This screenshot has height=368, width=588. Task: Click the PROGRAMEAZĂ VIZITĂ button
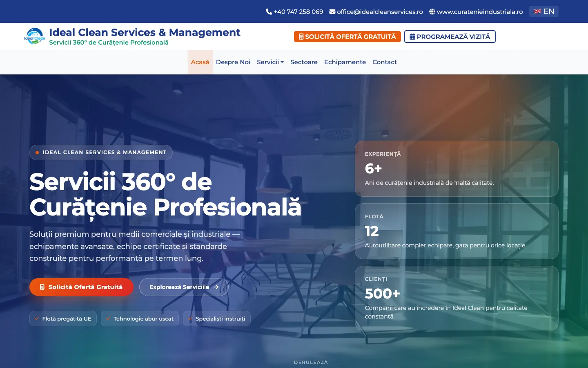tap(450, 36)
